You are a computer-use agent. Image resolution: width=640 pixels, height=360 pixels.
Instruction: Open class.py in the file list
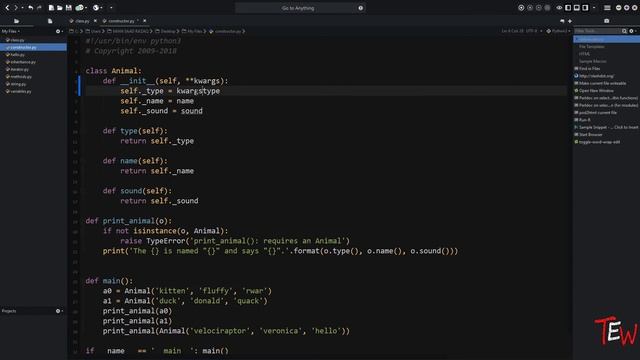(18, 40)
